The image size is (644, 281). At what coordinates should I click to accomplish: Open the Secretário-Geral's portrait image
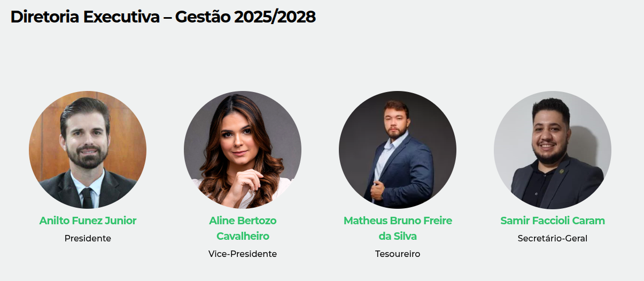[553, 150]
